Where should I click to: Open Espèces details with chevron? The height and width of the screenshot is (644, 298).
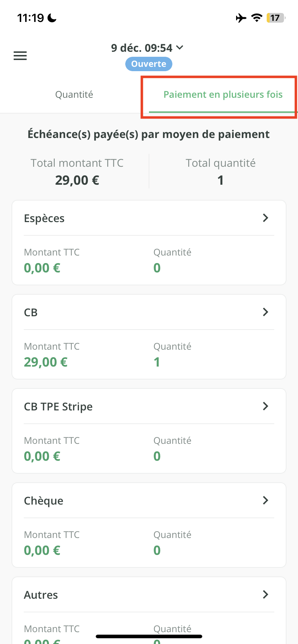pyautogui.click(x=266, y=218)
